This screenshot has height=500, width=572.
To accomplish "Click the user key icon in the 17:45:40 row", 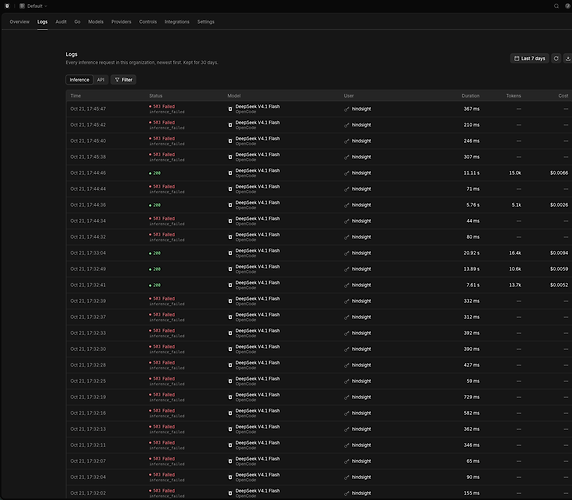I will coord(347,141).
